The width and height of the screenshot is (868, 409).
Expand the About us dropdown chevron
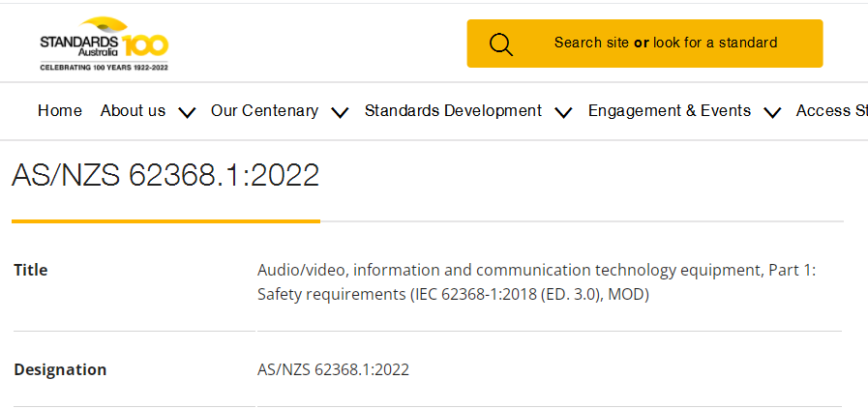click(187, 113)
